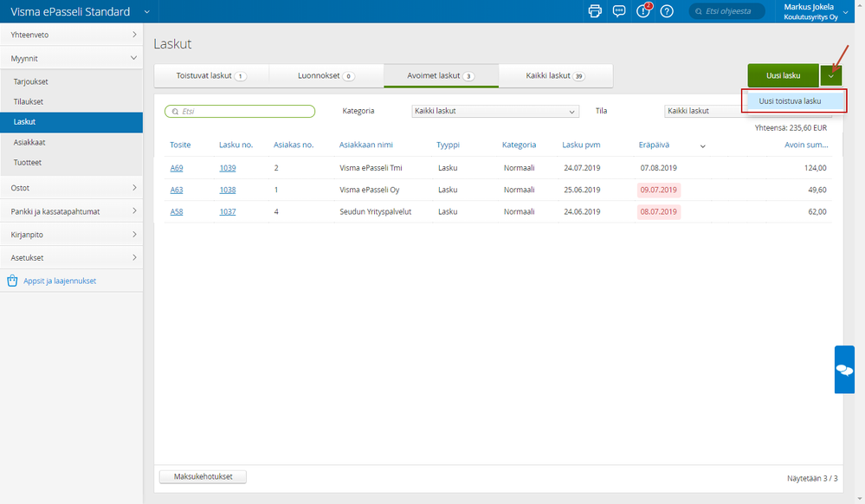This screenshot has height=504, width=865.
Task: Sort by Kategoria column header
Action: (x=520, y=145)
